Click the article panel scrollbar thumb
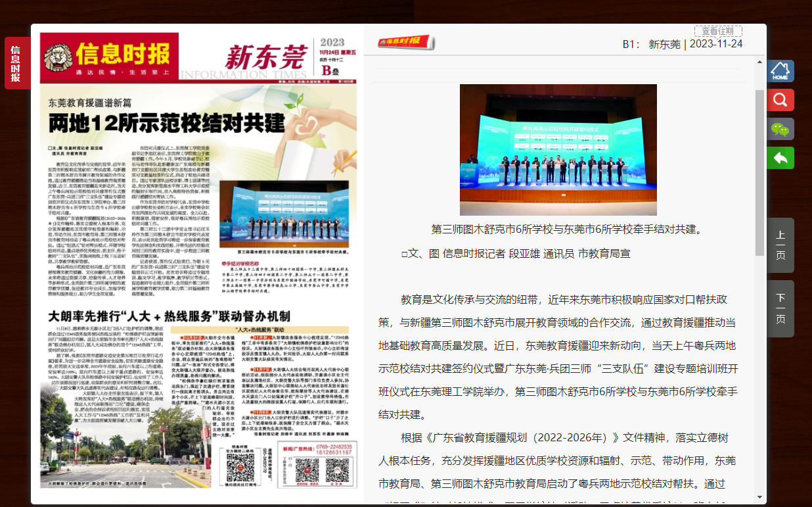This screenshot has width=812, height=507. pos(760,171)
